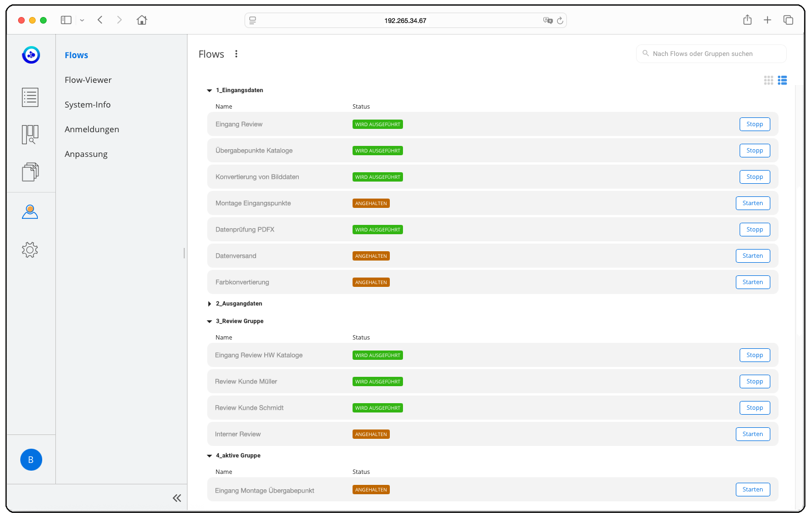The height and width of the screenshot is (520, 812).
Task: Open the three-dot menu next to Flows
Action: [236, 54]
